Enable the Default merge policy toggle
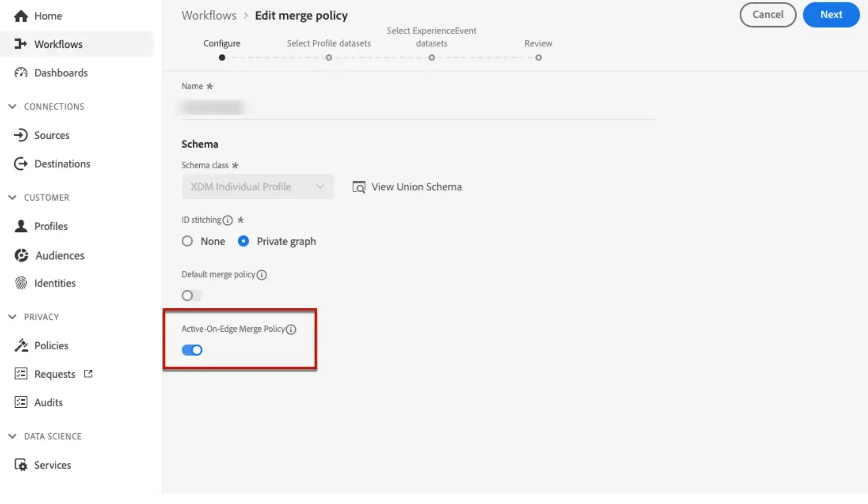 click(192, 296)
